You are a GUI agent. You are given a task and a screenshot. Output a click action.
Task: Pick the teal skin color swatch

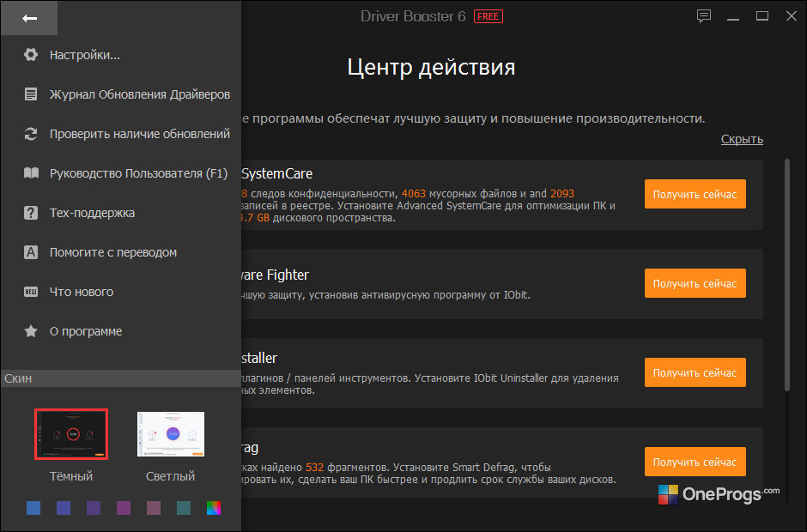coord(183,508)
